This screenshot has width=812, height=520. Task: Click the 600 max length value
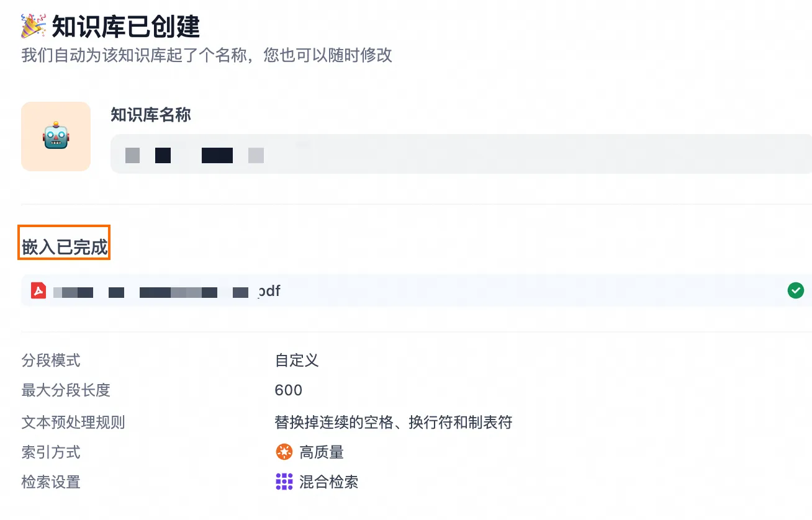coord(289,390)
